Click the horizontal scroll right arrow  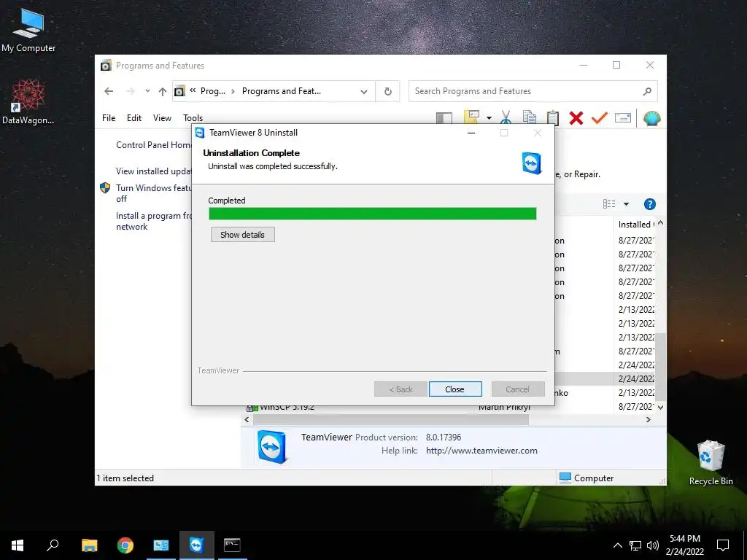649,419
